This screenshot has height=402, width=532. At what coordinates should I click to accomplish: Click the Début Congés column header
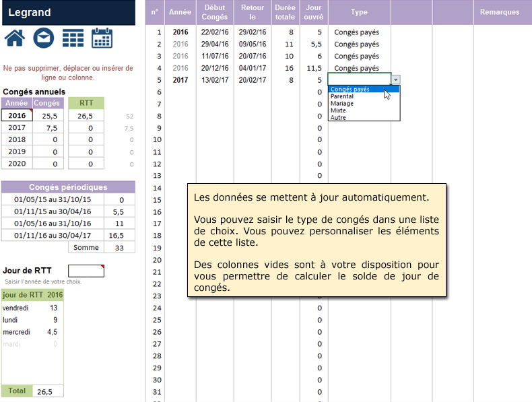coord(215,12)
